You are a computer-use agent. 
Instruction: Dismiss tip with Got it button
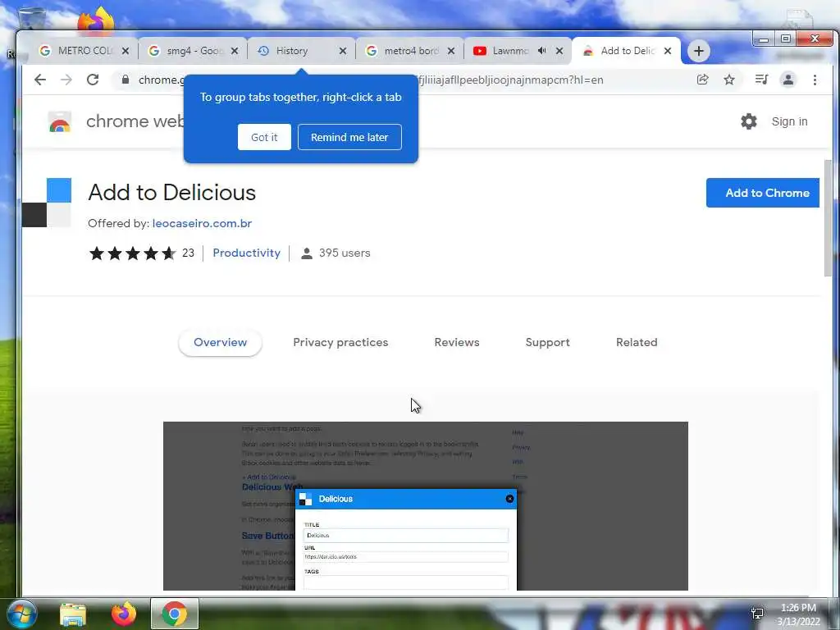264,137
